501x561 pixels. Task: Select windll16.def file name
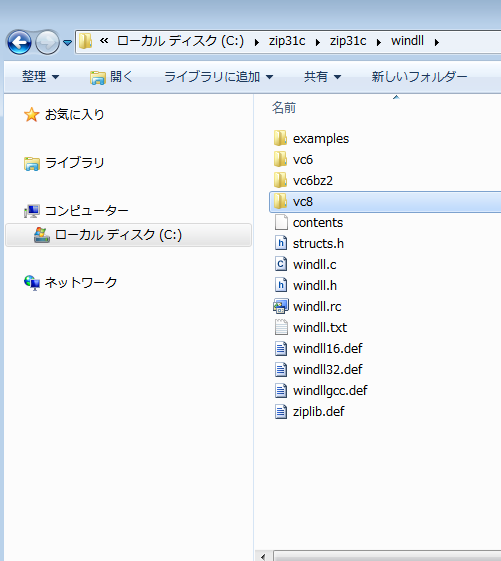point(328,348)
